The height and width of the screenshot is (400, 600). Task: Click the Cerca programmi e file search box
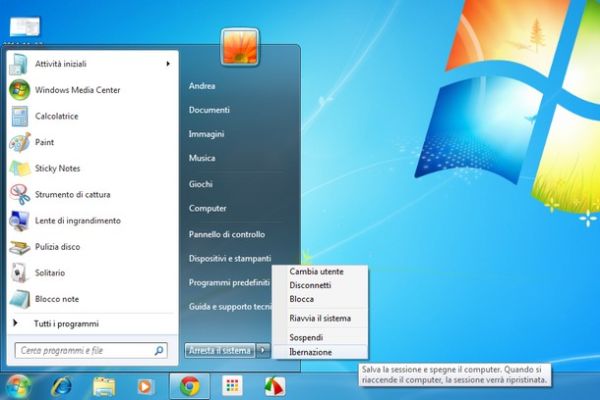click(85, 351)
